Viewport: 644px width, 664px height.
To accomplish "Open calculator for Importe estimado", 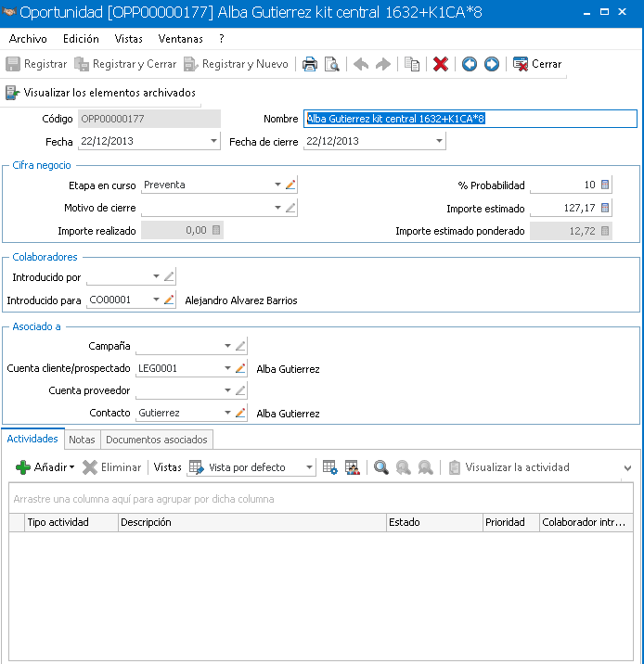I will 605,208.
